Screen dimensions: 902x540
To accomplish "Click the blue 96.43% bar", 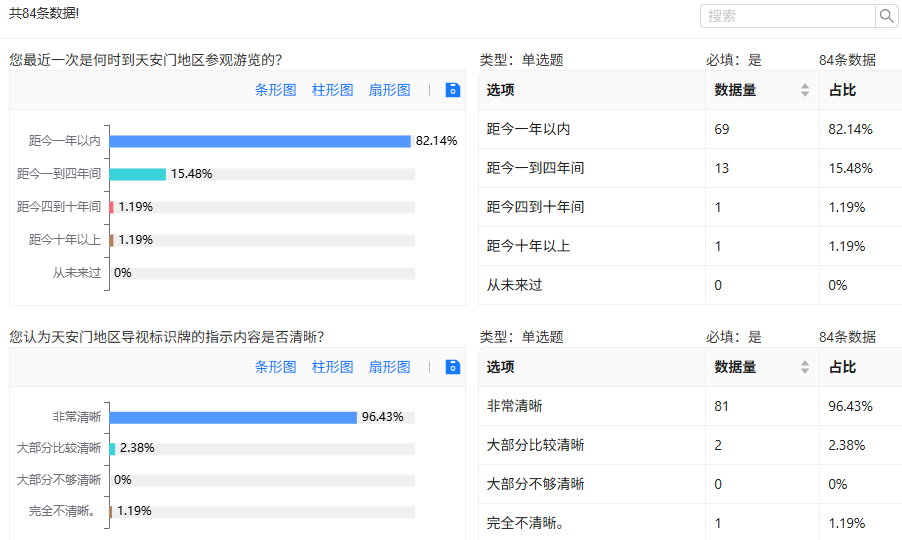I will (x=233, y=418).
